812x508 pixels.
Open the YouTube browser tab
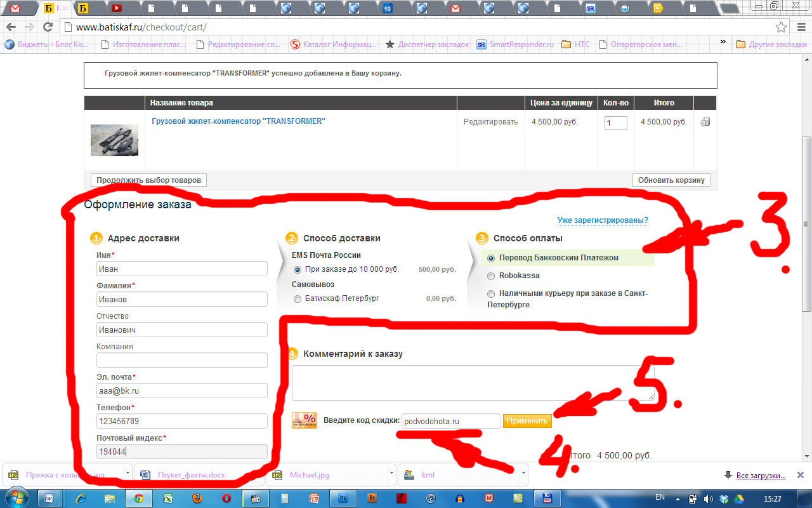point(117,8)
